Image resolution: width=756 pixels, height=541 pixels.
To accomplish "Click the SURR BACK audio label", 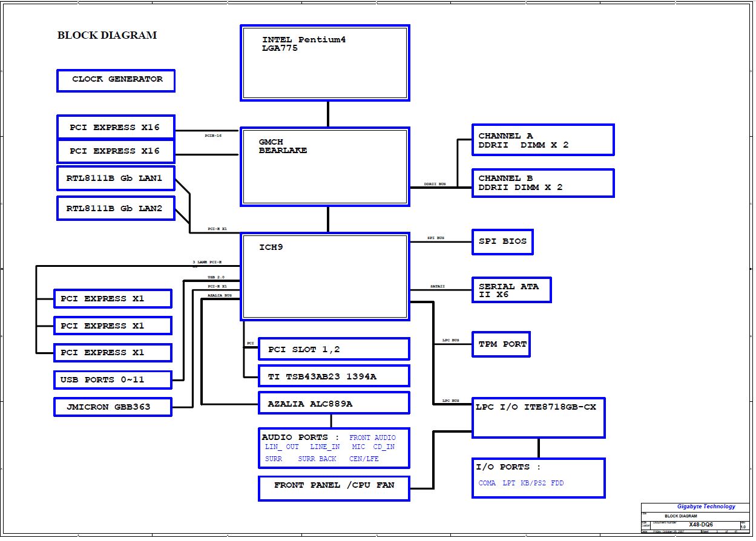I will coord(317,459).
